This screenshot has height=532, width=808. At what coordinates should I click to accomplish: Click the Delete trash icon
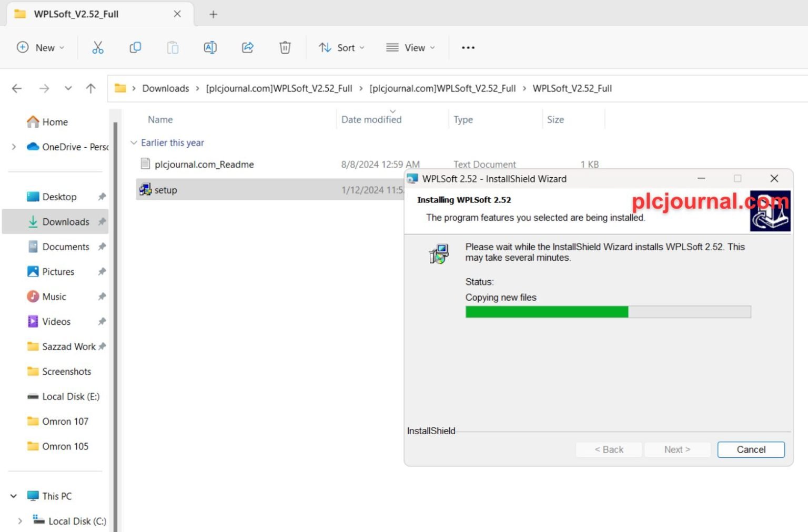(x=285, y=48)
